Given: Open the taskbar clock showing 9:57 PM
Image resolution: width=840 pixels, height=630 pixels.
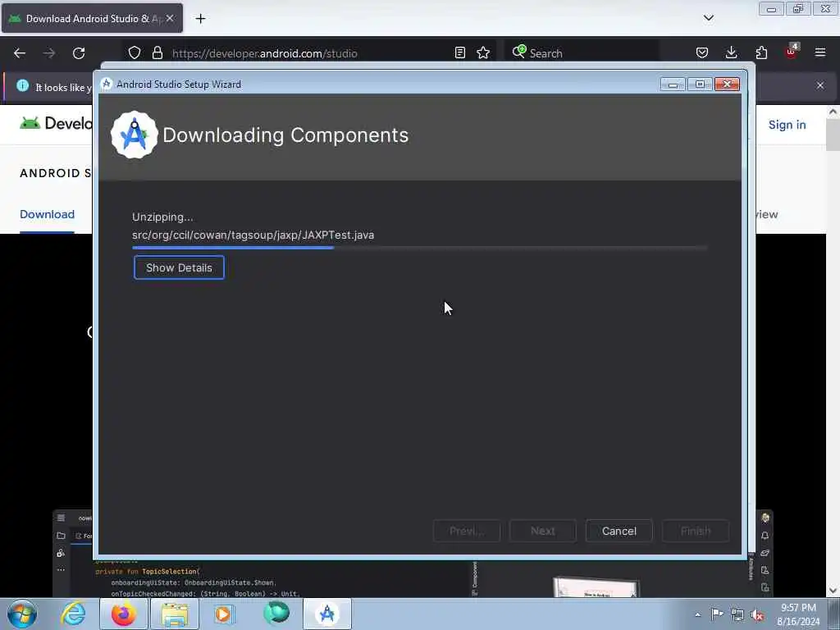Looking at the screenshot, I should [798, 614].
